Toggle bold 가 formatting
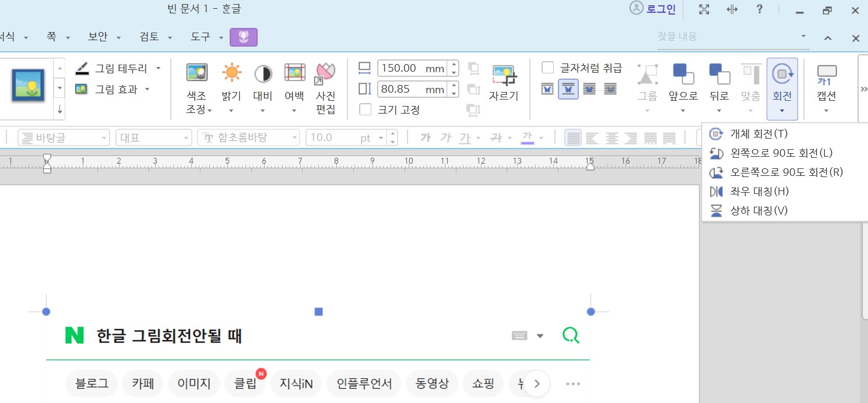Image resolution: width=868 pixels, height=403 pixels. click(x=426, y=137)
